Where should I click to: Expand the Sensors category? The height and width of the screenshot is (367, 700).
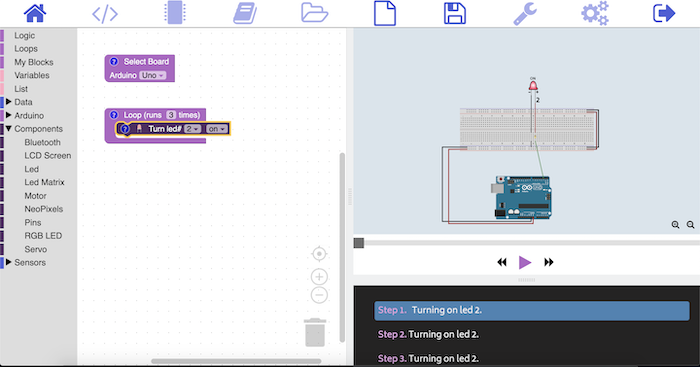pos(30,263)
